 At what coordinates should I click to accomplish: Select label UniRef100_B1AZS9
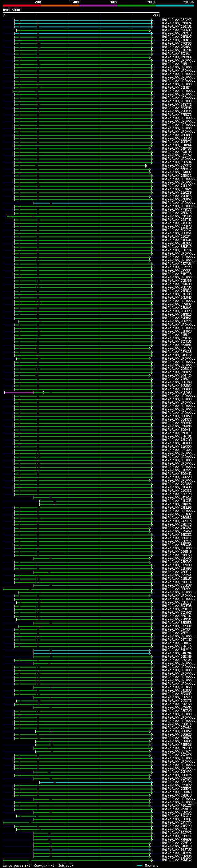pos(177,193)
